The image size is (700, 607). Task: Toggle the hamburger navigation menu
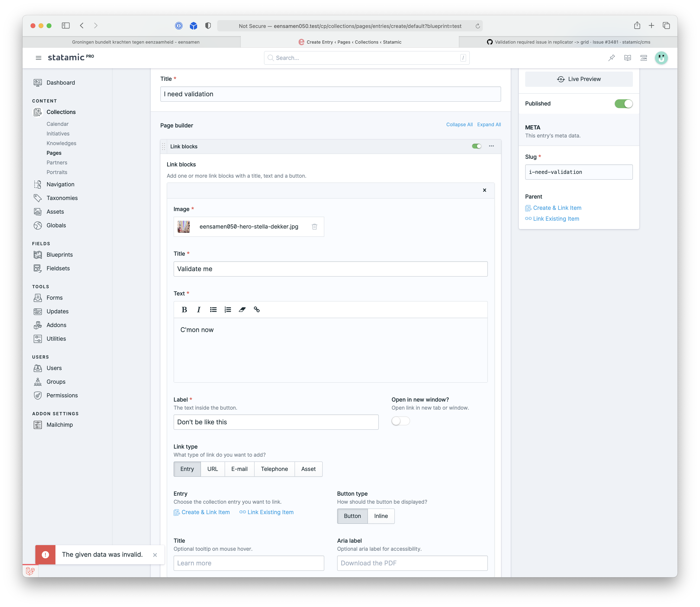click(38, 58)
